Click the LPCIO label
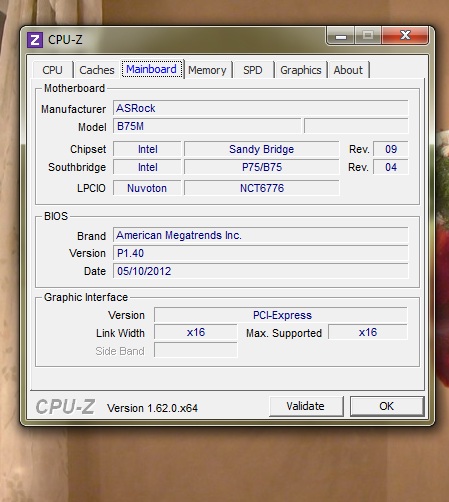 pos(91,188)
